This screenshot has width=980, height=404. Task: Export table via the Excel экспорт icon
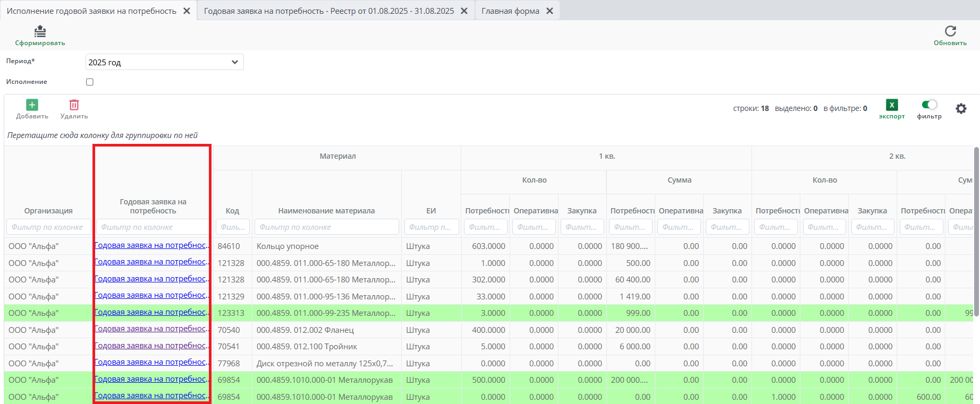[x=892, y=105]
